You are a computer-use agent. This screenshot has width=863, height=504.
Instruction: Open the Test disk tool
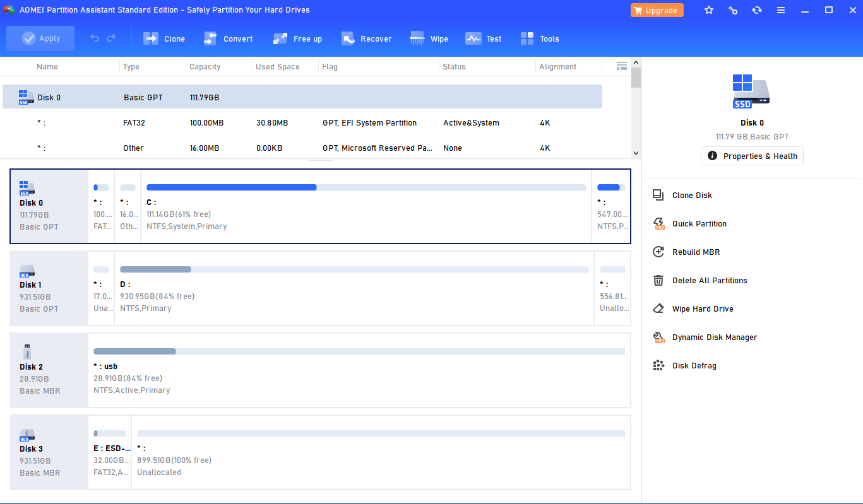coord(484,39)
